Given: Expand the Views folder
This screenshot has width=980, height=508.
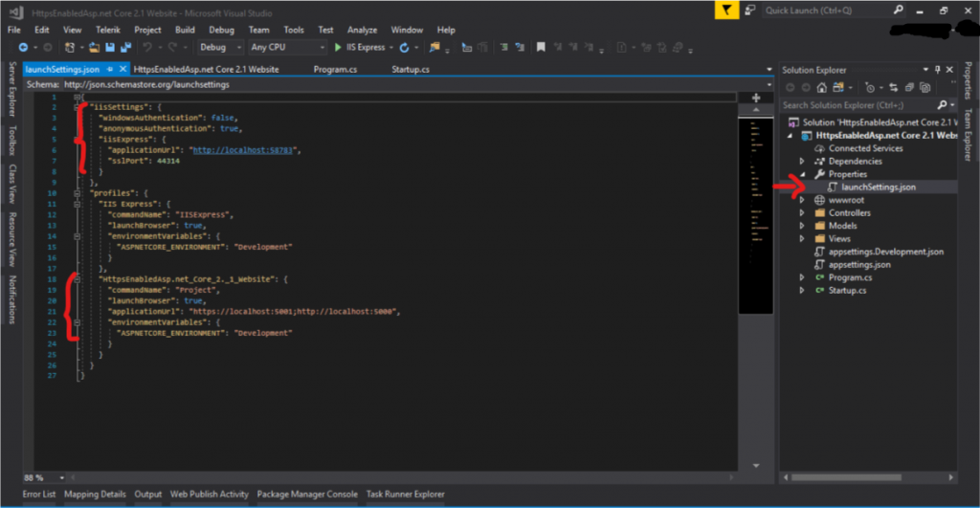Looking at the screenshot, I should (x=802, y=238).
